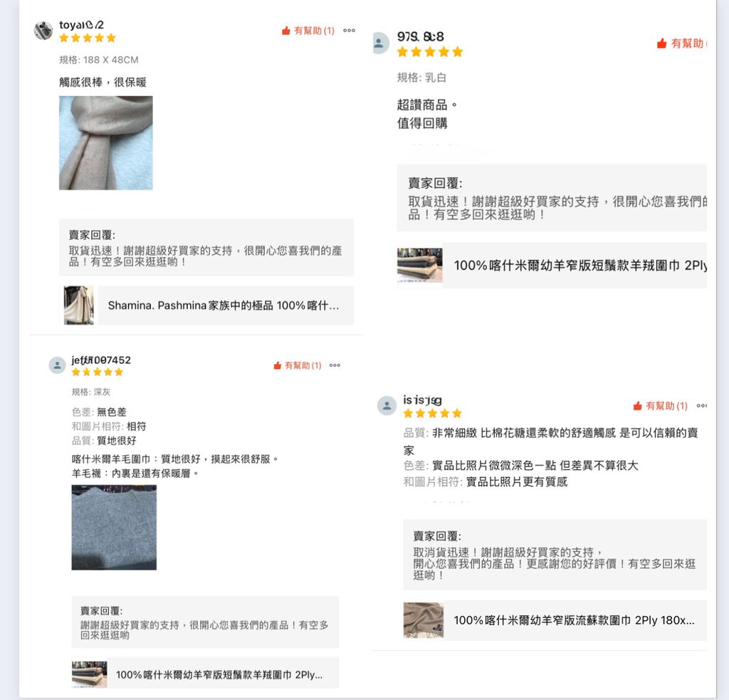The image size is (729, 700).
Task: Click default avatar of jeff reviewer
Action: coord(57,365)
